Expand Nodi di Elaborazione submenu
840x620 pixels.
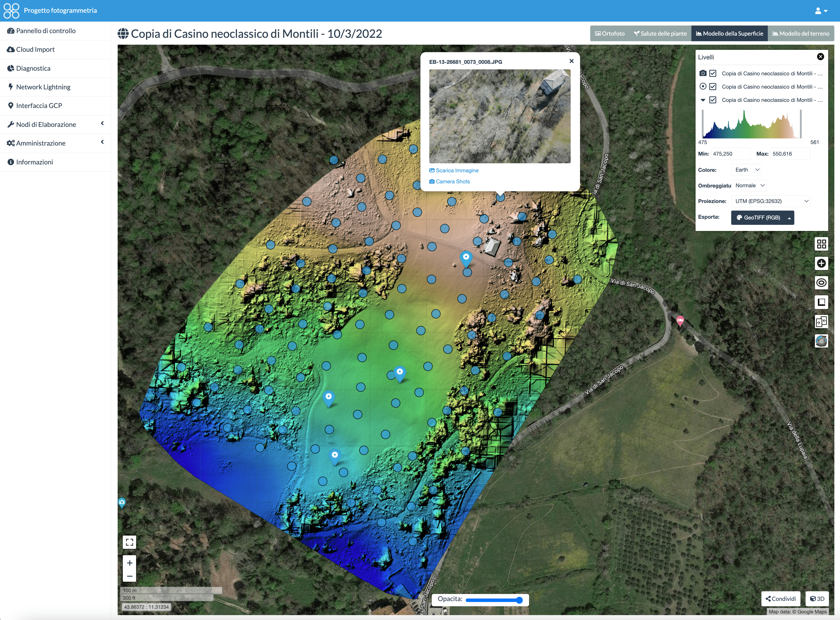[55, 125]
